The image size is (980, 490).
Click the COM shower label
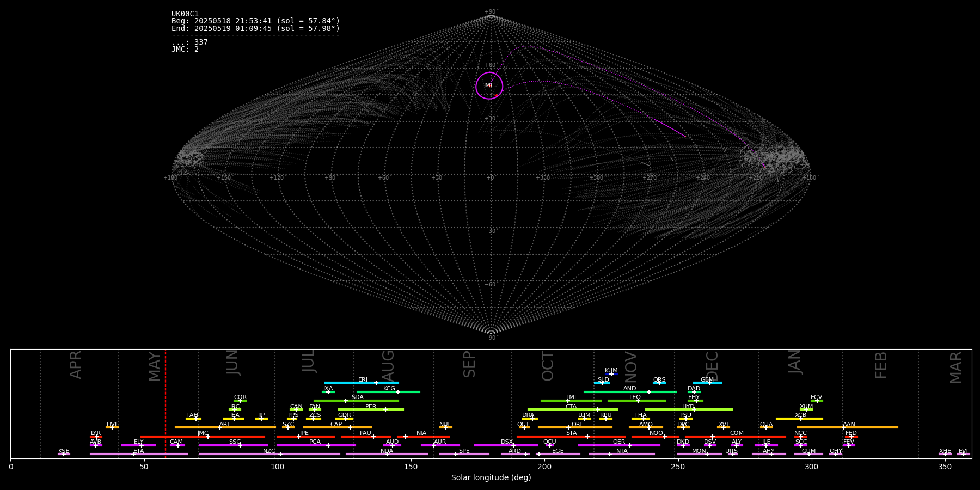(737, 433)
